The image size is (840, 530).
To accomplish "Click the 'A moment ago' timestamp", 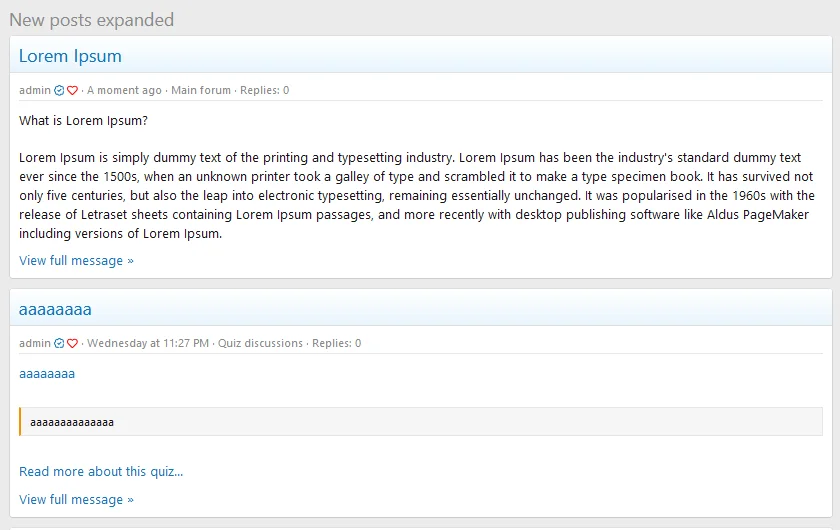I will click(x=124, y=91).
